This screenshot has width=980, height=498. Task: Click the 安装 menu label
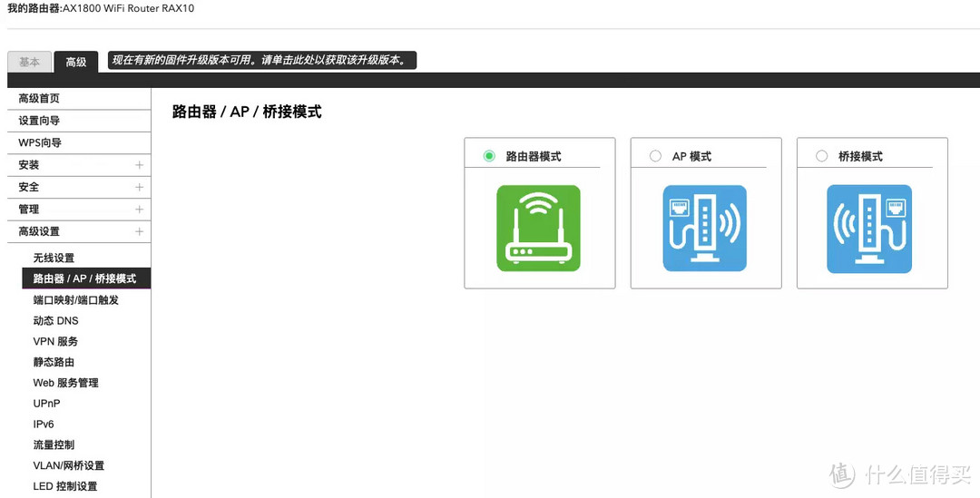[29, 165]
